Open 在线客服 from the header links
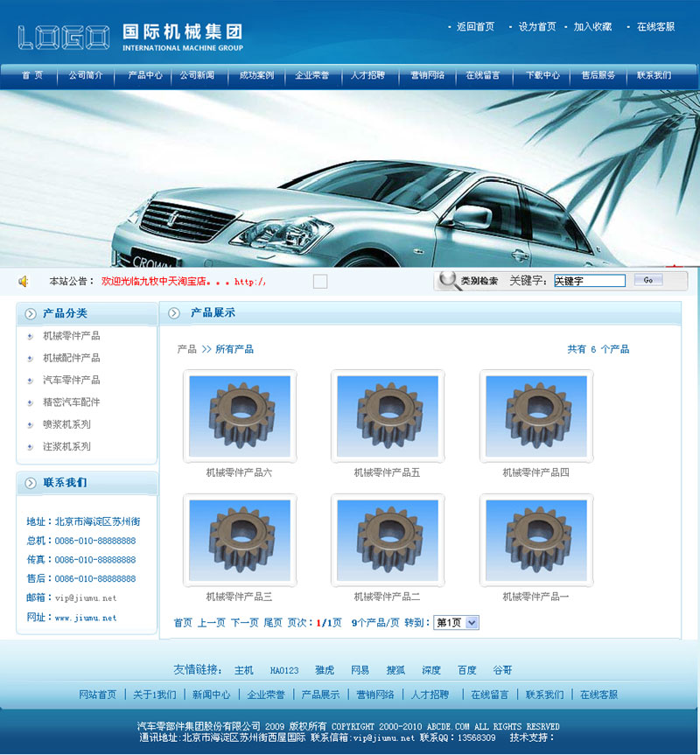 [655, 26]
